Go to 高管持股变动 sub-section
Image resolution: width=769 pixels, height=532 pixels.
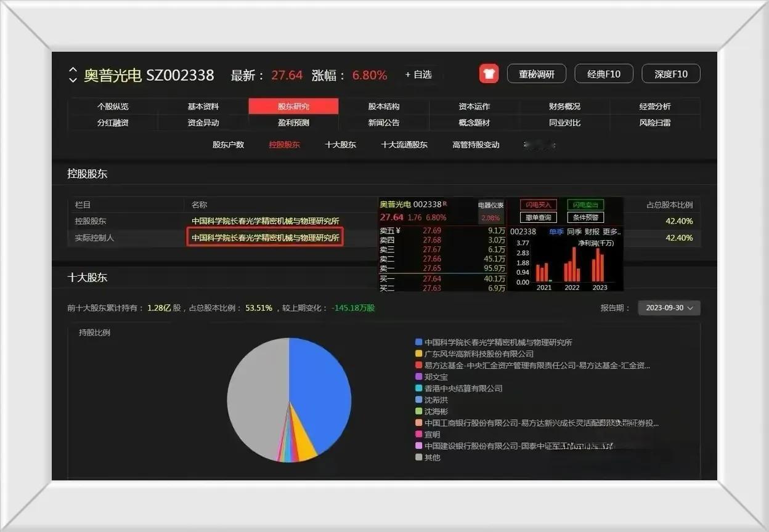click(x=476, y=145)
